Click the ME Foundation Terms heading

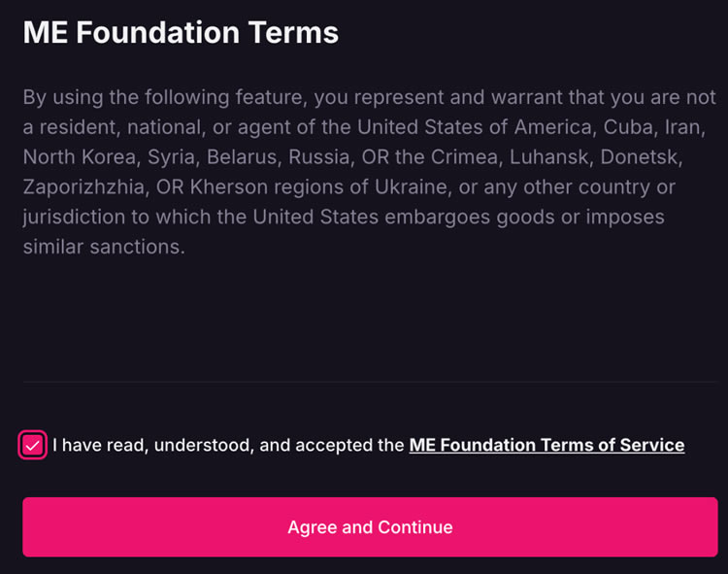(181, 33)
